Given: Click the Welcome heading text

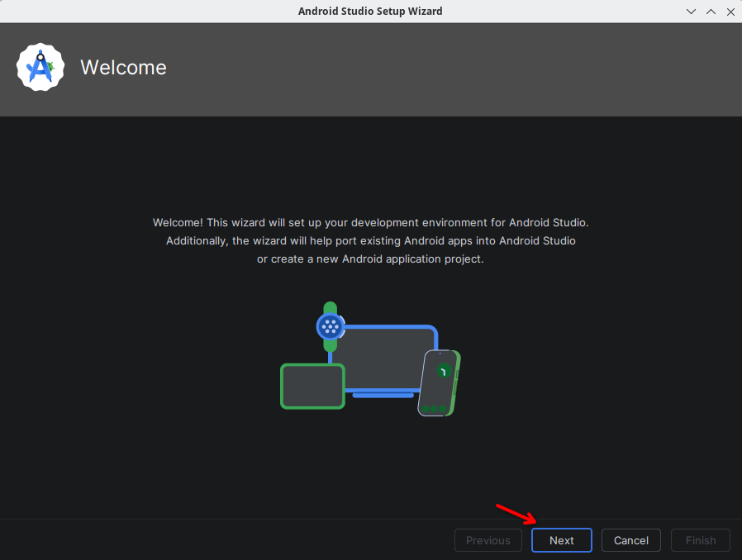Looking at the screenshot, I should tap(123, 68).
